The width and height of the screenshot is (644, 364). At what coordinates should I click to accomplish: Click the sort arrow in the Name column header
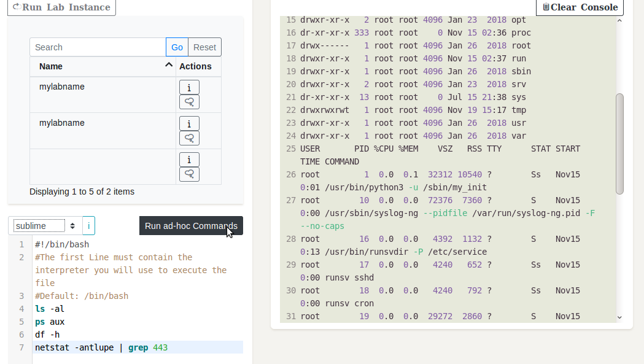[168, 65]
